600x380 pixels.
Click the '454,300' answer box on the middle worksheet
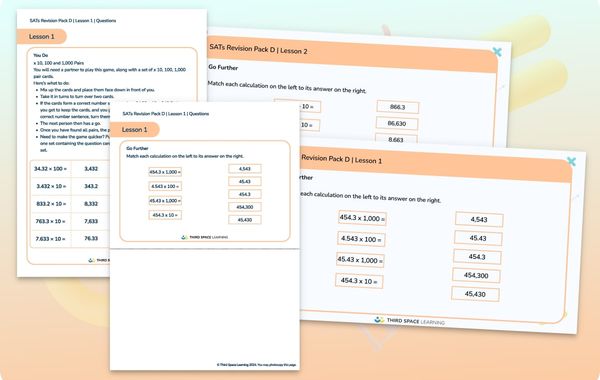245,207
